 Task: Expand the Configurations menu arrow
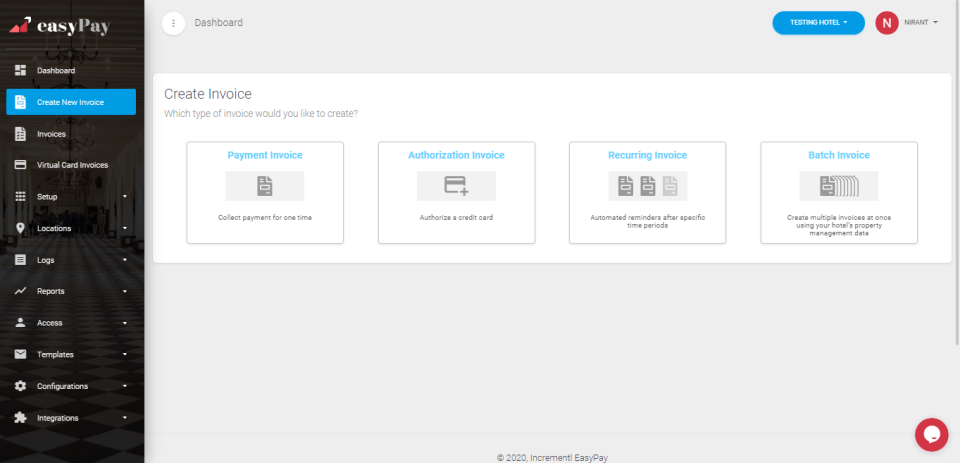(x=125, y=386)
